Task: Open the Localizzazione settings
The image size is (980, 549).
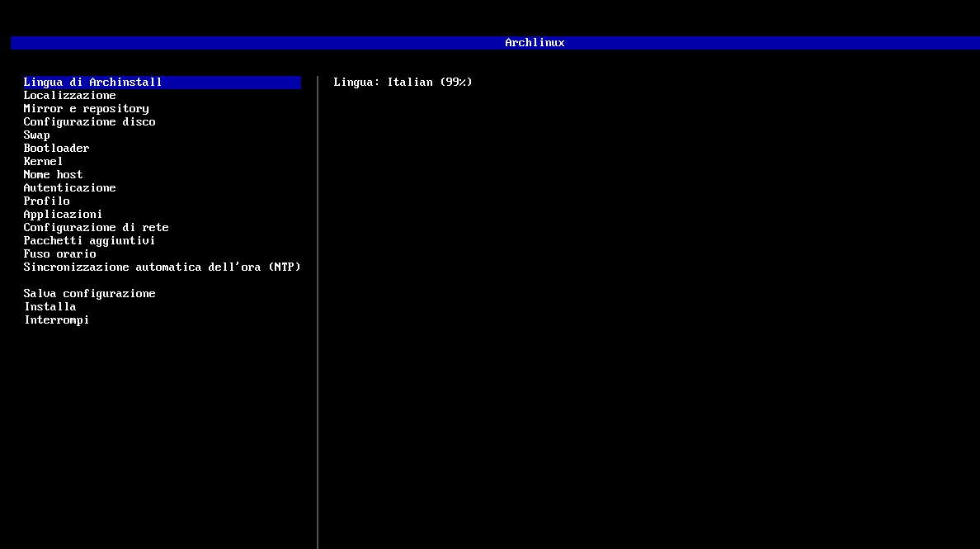Action: (69, 95)
